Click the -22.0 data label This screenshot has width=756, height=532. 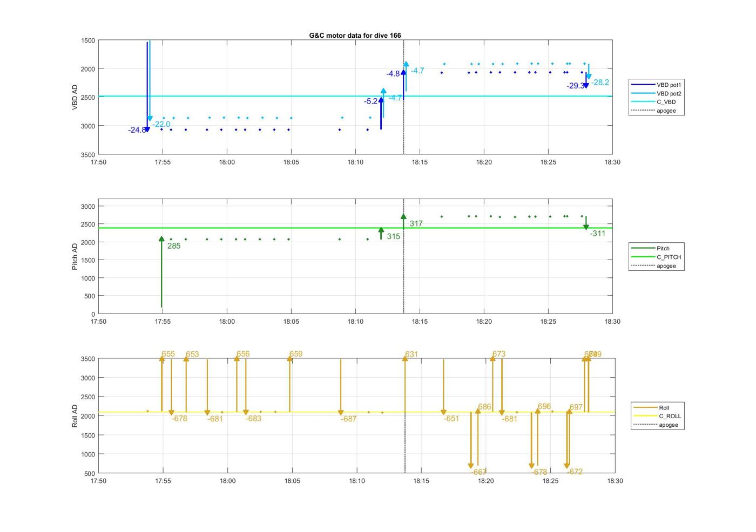[x=161, y=125]
